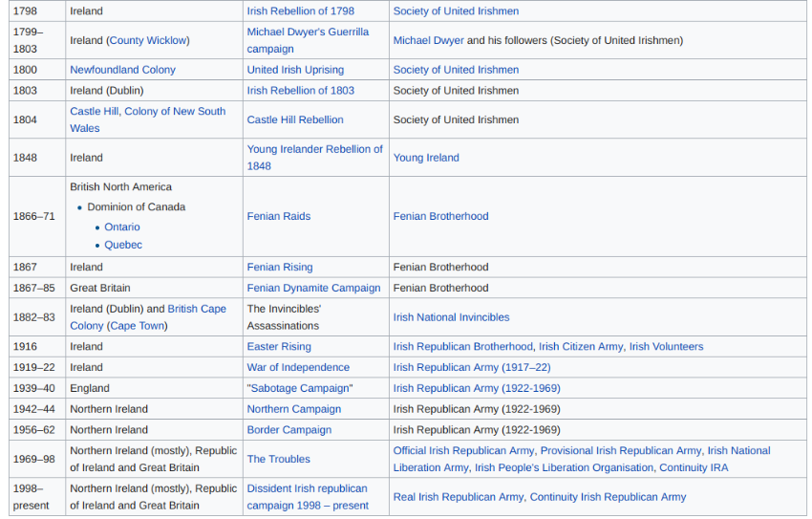The width and height of the screenshot is (812, 519).
Task: Open Michael Dwyer's Guerrilla campaign link
Action: click(308, 40)
